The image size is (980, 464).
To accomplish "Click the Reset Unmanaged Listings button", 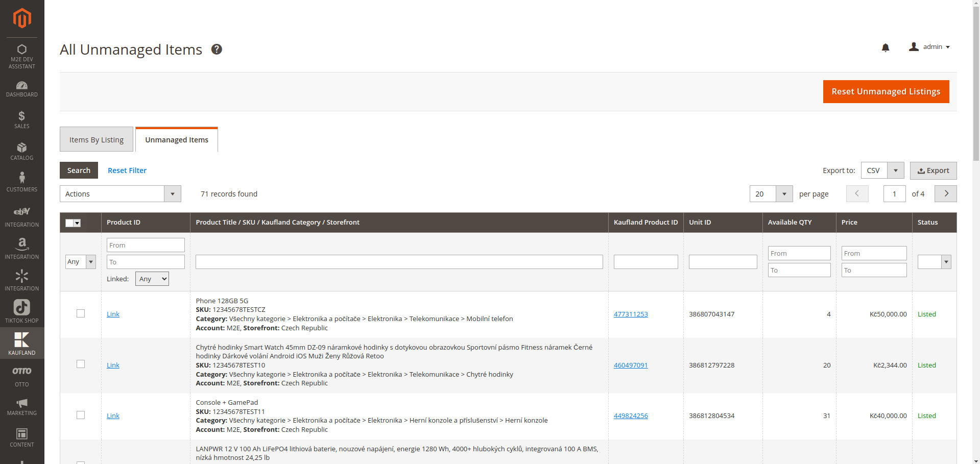I will pos(886,92).
